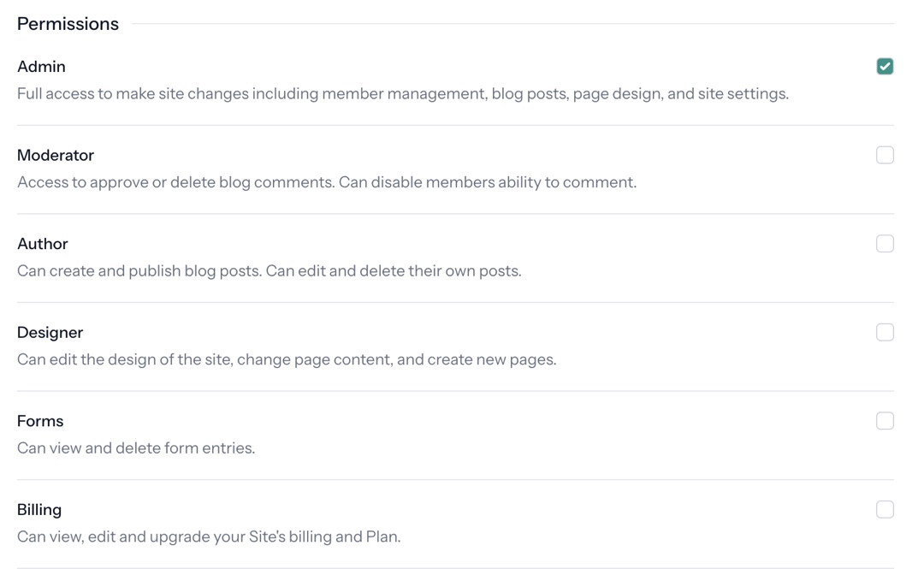Enable the Designer permission
Viewport: 924px width, 569px height.
tap(885, 332)
